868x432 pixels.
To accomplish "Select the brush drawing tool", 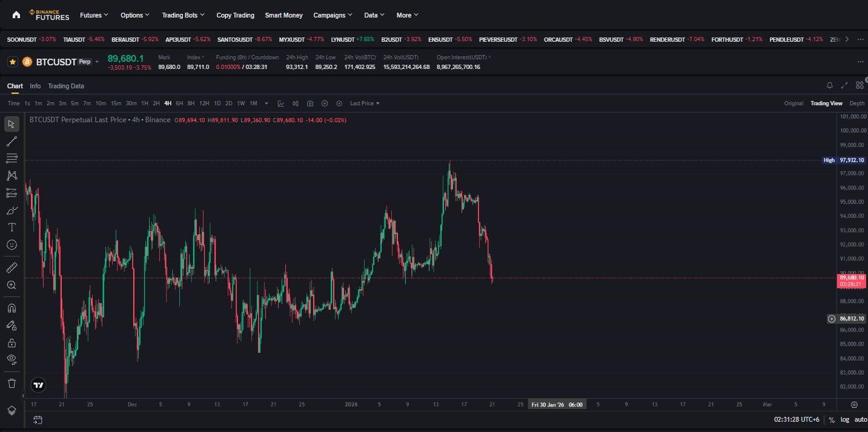I will point(12,210).
